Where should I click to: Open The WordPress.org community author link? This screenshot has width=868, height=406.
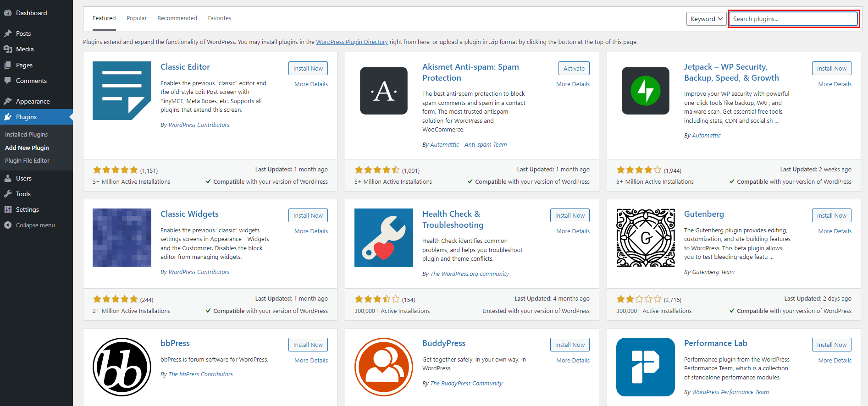(x=470, y=274)
